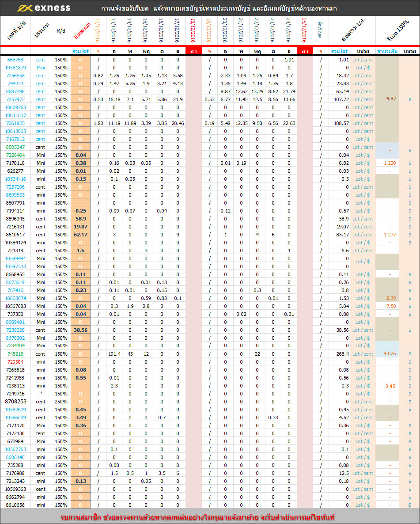420x524 pixels.
Task: Click the total lot value 85.17
Action: tap(342, 235)
